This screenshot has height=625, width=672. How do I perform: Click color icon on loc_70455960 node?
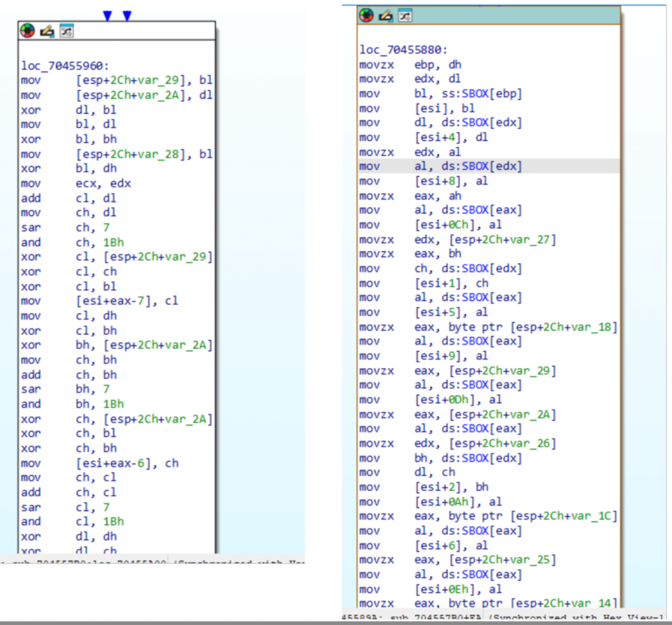pyautogui.click(x=27, y=31)
